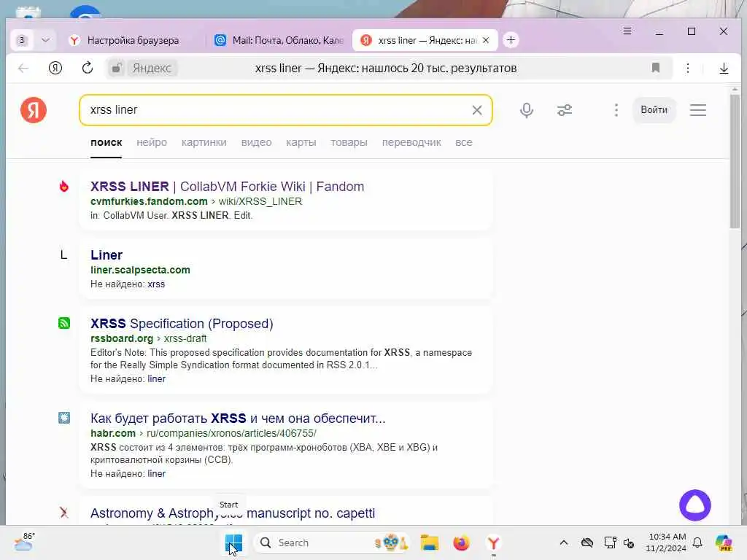Bookmark this page with the bookmark icon

(x=656, y=68)
